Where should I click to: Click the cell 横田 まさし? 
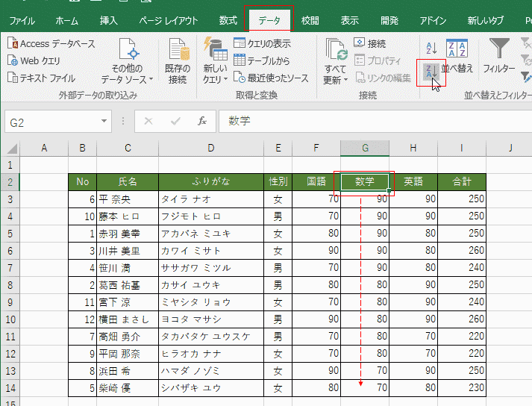click(x=128, y=319)
